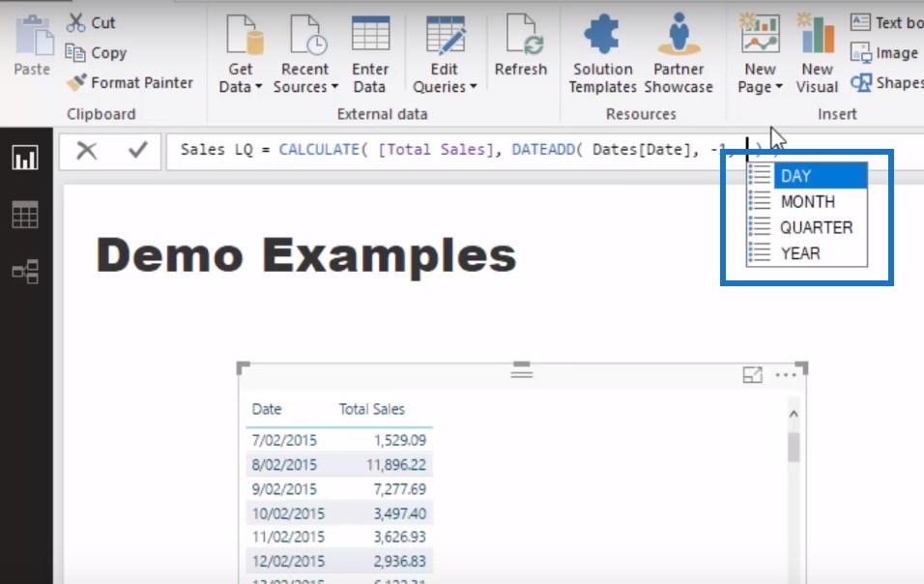
Task: Expand the New Page dropdown arrow
Action: (x=779, y=87)
